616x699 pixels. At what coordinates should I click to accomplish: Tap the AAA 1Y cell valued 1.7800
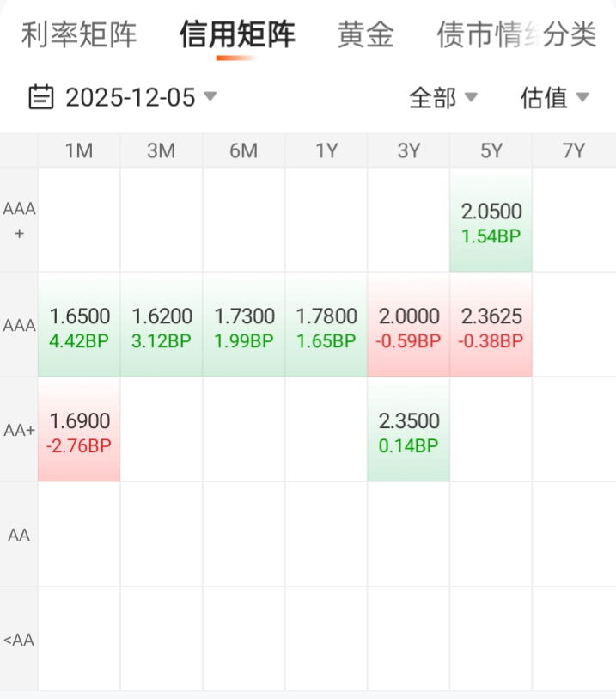(x=326, y=326)
